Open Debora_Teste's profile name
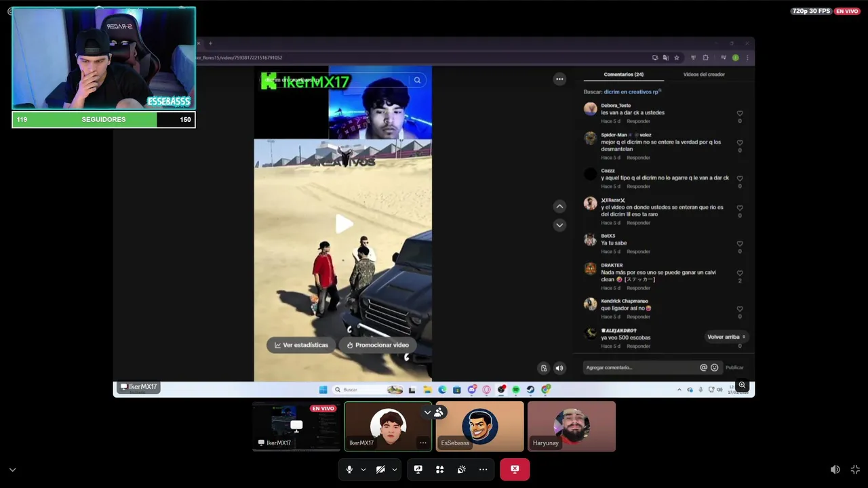 tap(616, 105)
